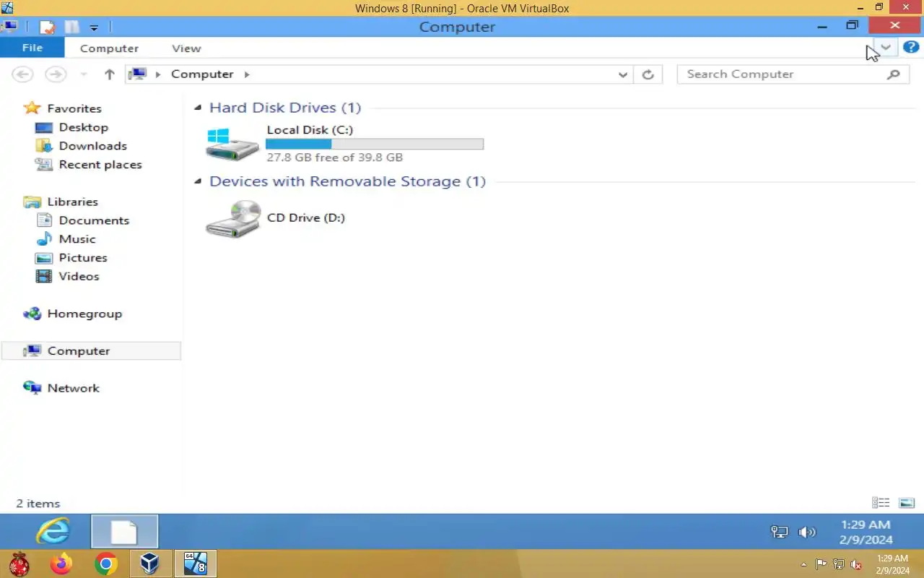
Task: Select the CD Drive (D:) icon
Action: pos(232,219)
